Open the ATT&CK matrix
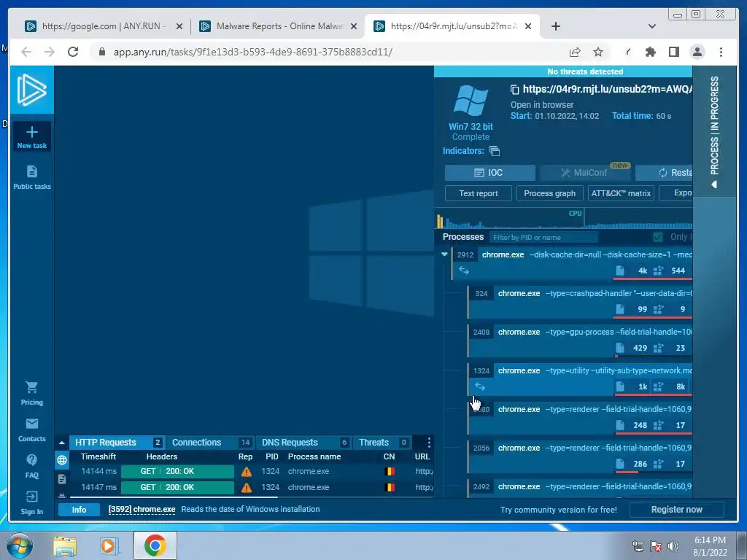Image resolution: width=747 pixels, height=560 pixels. coord(621,193)
